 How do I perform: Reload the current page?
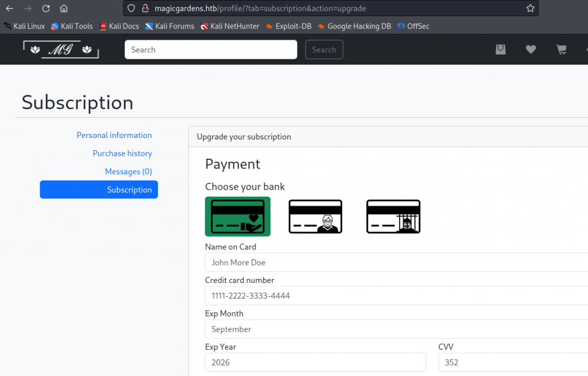(x=46, y=8)
